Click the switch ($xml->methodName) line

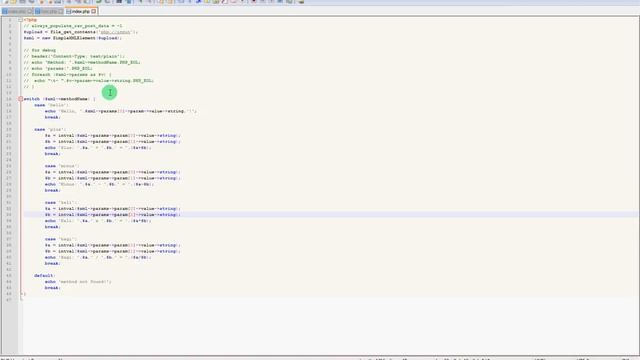(x=59, y=99)
